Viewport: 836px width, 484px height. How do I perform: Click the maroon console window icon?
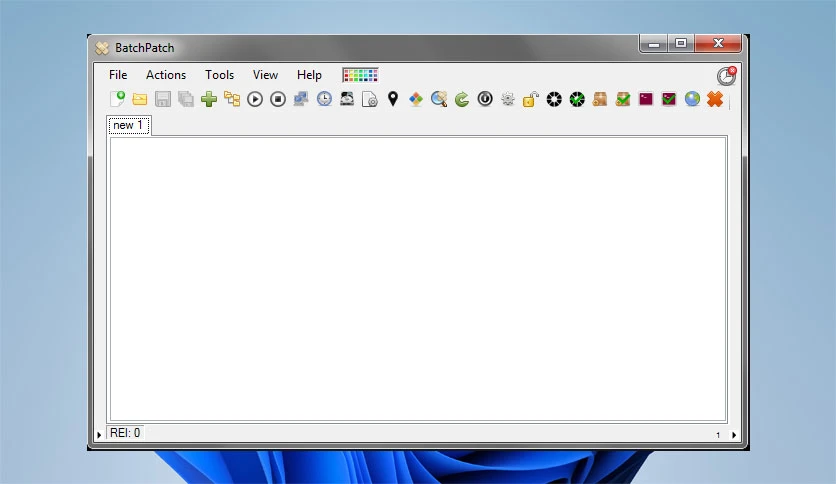point(646,99)
